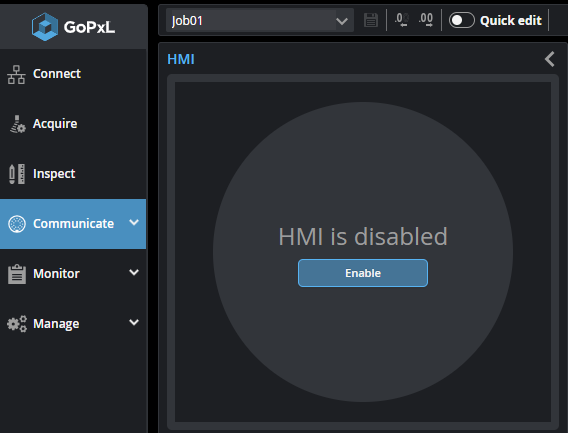This screenshot has height=433, width=568.
Task: Click the save job disk icon
Action: pyautogui.click(x=371, y=20)
